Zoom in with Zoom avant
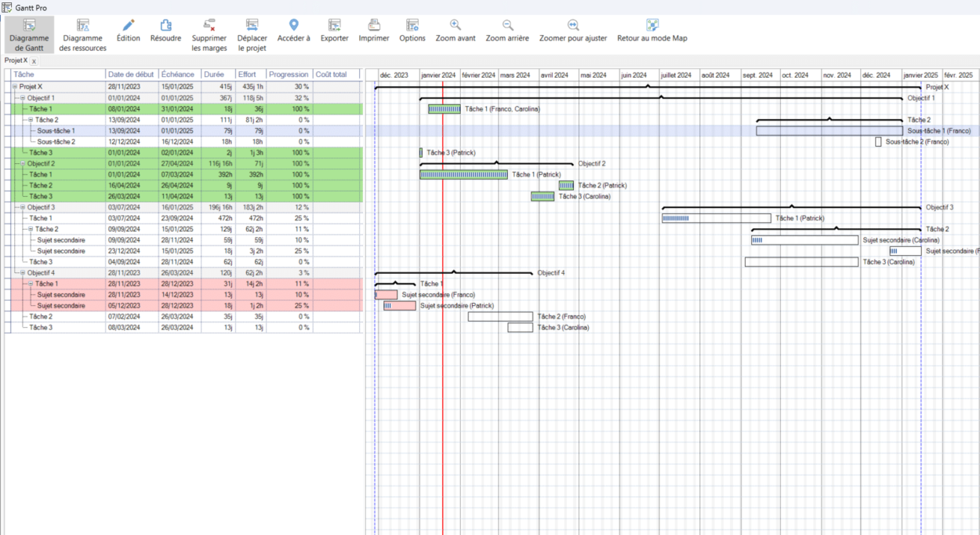 456,25
